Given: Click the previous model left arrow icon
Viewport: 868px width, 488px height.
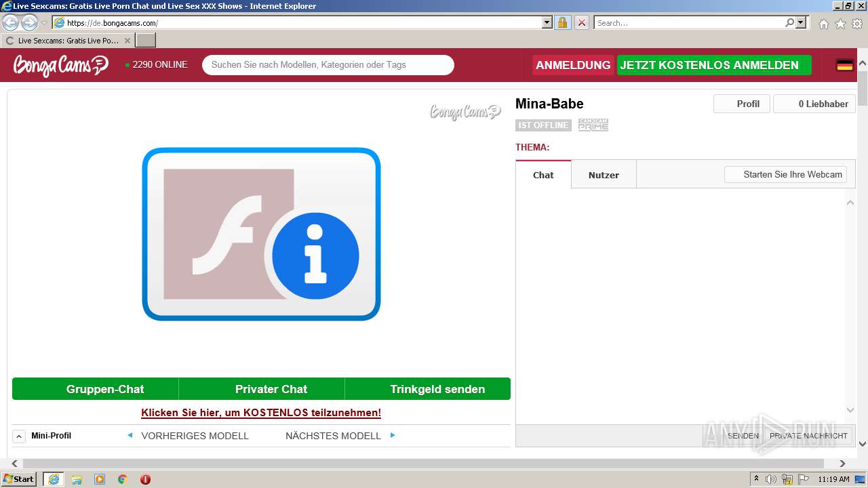Looking at the screenshot, I should click(x=130, y=435).
